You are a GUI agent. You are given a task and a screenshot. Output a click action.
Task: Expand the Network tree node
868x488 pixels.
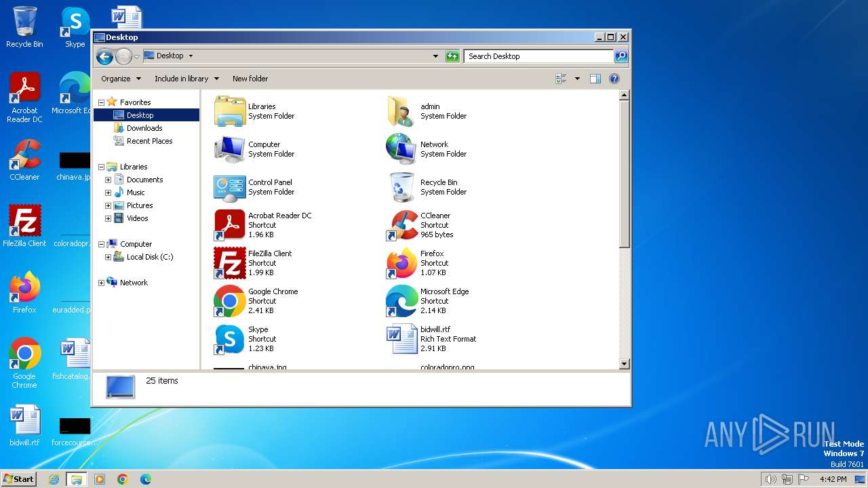point(101,283)
